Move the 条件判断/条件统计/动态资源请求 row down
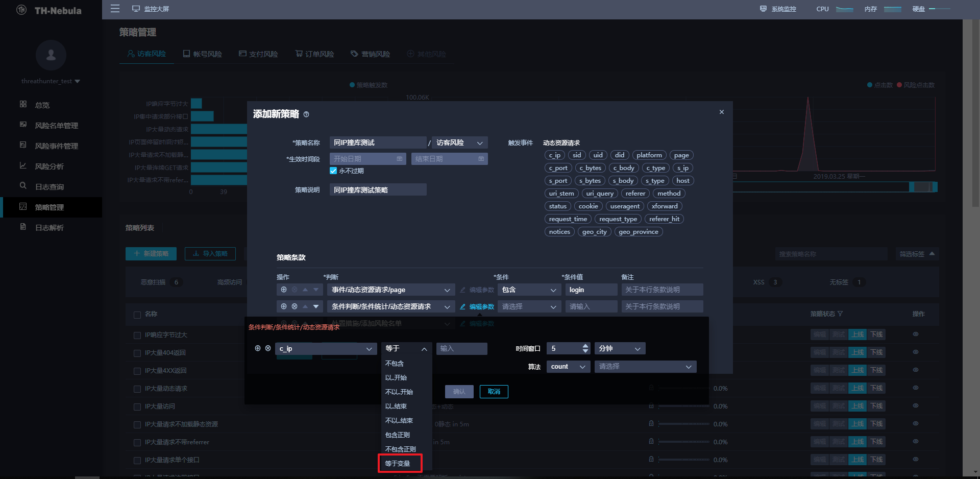Viewport: 980px width, 479px height. click(x=316, y=306)
